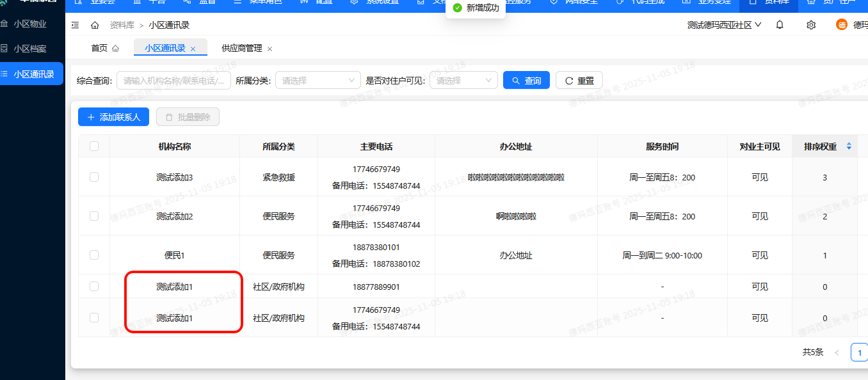Open 测试德玛西亚社区 community selector
868x380 pixels.
click(724, 25)
